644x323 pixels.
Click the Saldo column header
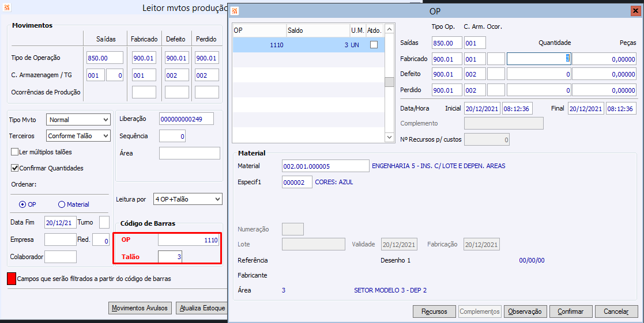[x=318, y=31]
